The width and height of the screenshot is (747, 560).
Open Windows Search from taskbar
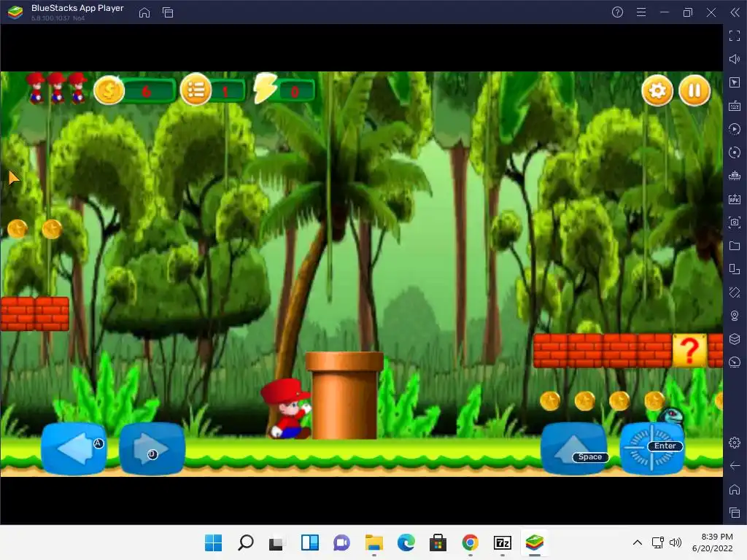[x=245, y=542]
